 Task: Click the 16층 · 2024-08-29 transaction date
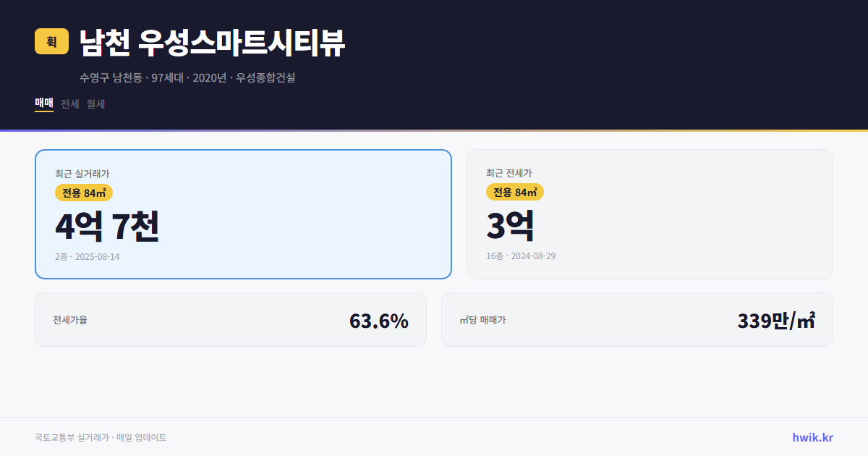coord(521,256)
